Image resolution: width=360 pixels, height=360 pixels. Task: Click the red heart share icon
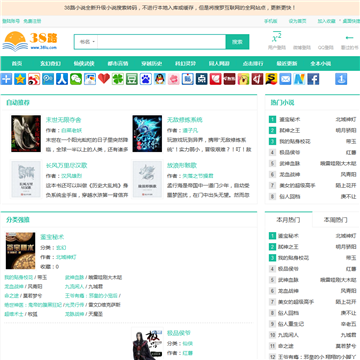(104, 79)
